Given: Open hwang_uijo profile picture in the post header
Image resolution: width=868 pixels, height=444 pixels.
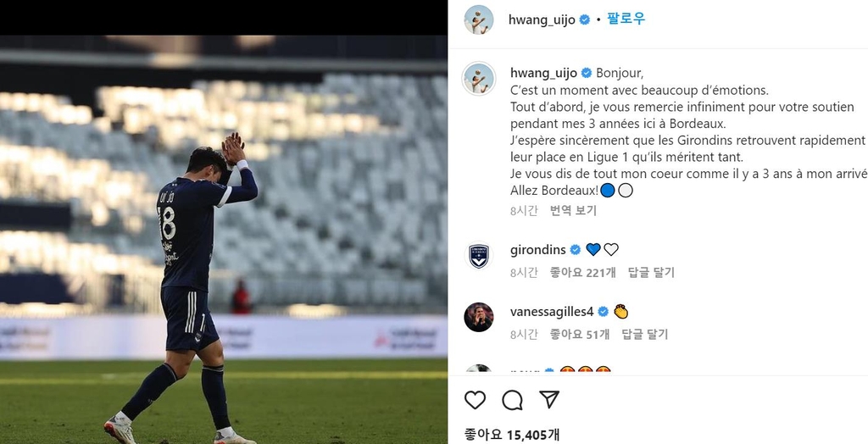Looking at the screenshot, I should tap(478, 20).
